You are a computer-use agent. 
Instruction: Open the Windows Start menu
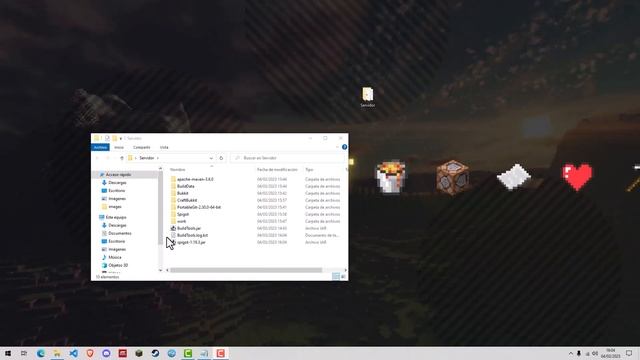pos(8,353)
